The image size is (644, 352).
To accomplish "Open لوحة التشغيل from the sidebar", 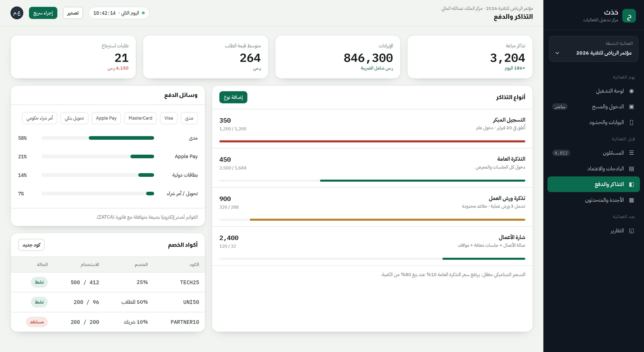I will (594, 91).
